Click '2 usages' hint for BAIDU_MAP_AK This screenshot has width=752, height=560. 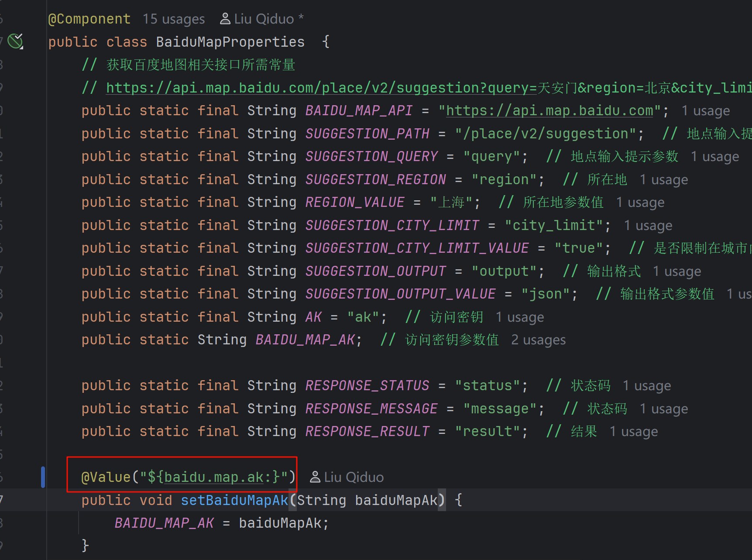[x=539, y=340]
